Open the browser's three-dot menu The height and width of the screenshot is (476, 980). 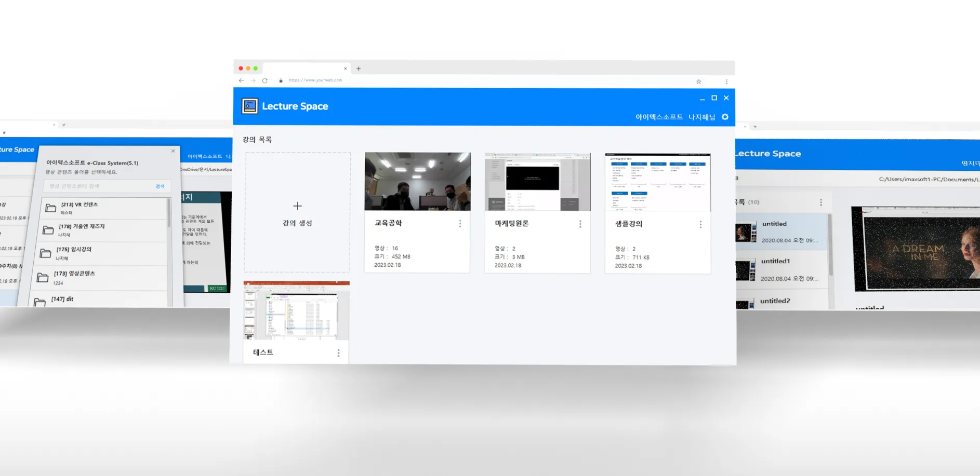726,81
